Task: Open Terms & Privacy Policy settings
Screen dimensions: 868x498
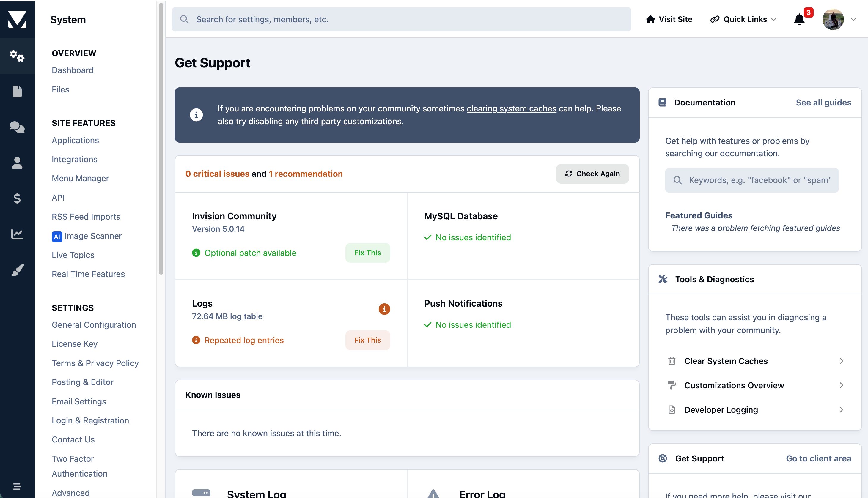Action: click(x=95, y=363)
